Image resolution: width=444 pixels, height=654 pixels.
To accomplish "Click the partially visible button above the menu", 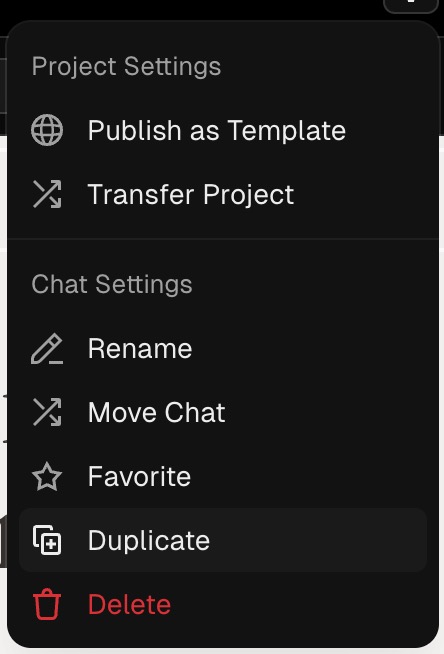I will coord(411,6).
